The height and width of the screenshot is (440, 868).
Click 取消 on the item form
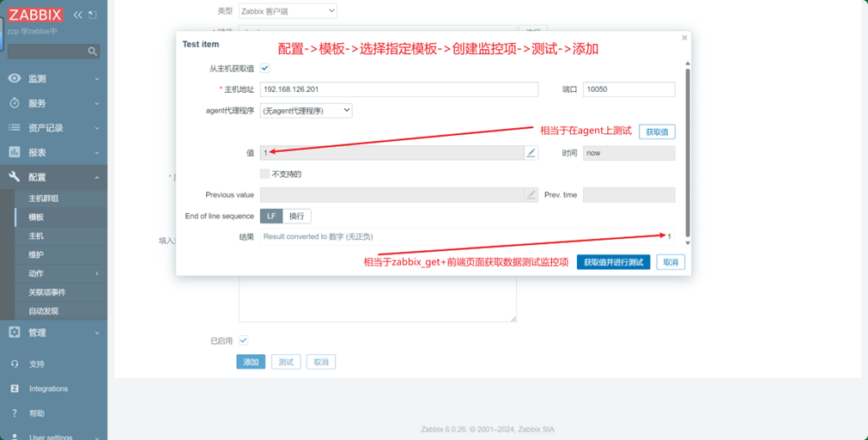321,362
